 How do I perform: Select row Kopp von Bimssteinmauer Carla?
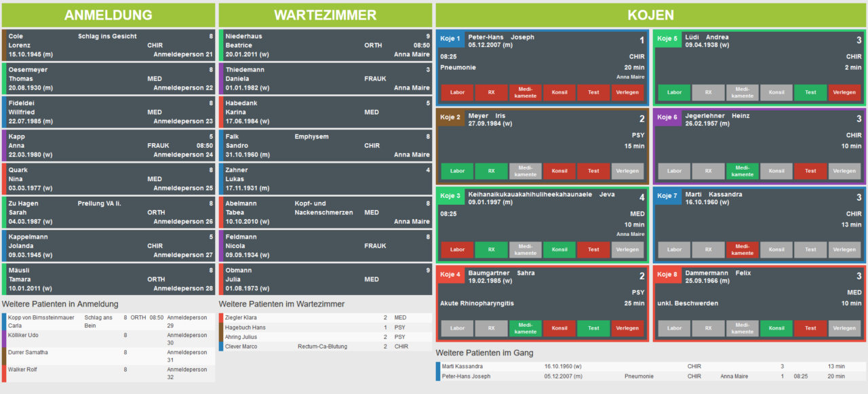point(108,321)
